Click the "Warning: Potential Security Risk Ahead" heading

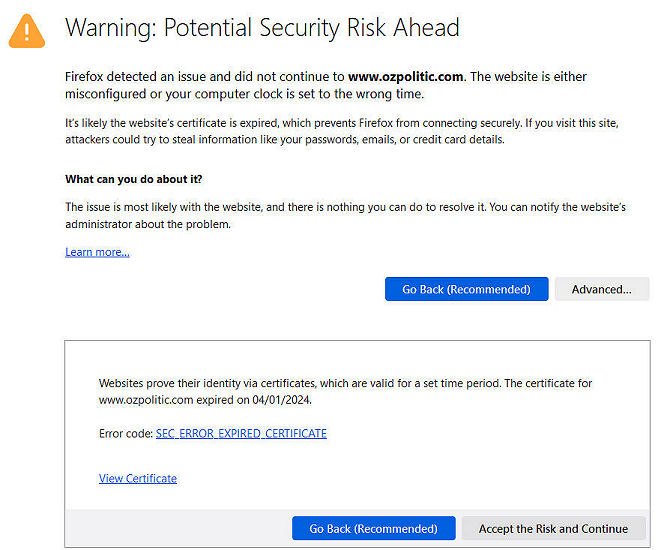click(262, 28)
